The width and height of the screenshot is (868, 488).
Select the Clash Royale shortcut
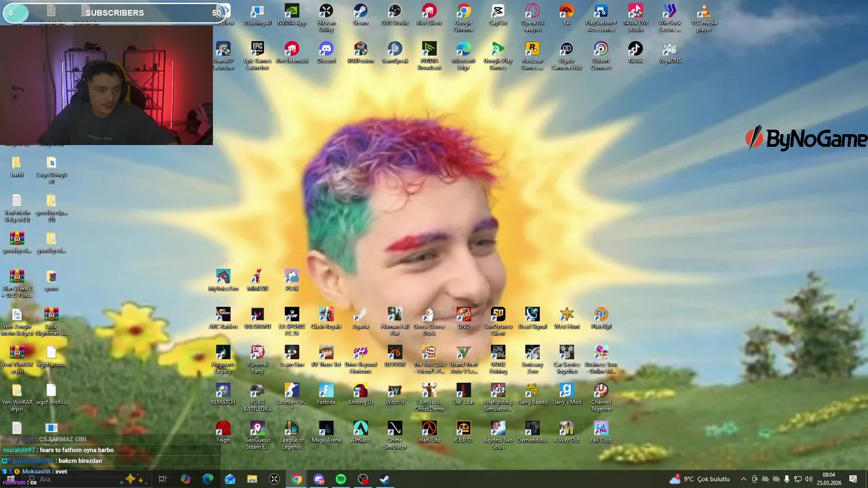coord(326,319)
